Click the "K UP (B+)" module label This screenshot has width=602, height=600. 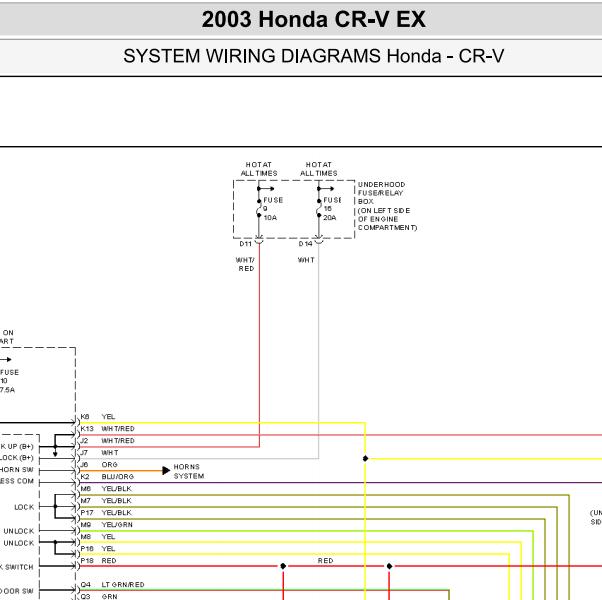(17, 446)
